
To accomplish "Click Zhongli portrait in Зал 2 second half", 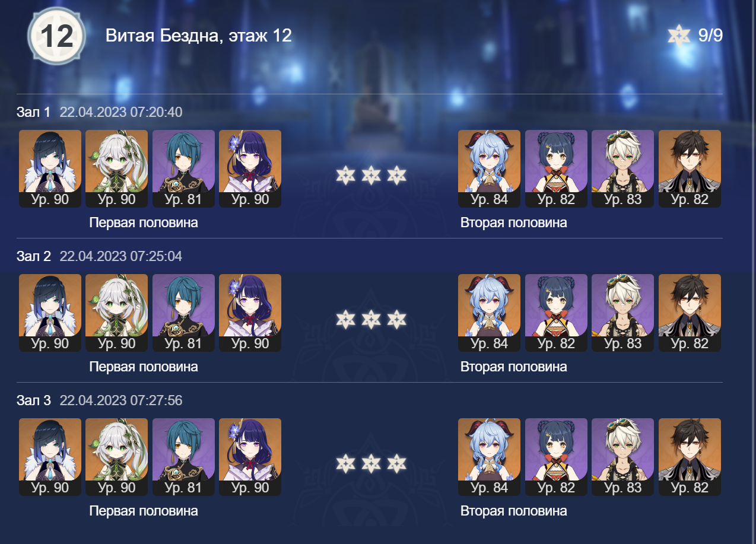I will [x=690, y=313].
